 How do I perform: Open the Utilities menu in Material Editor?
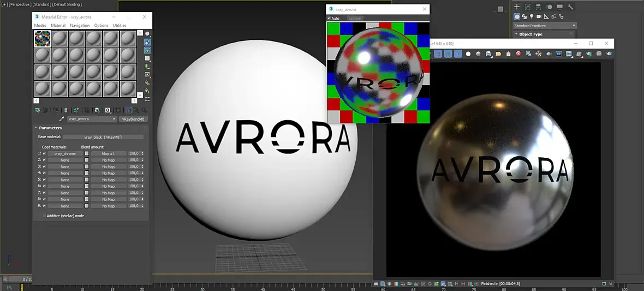click(x=120, y=26)
